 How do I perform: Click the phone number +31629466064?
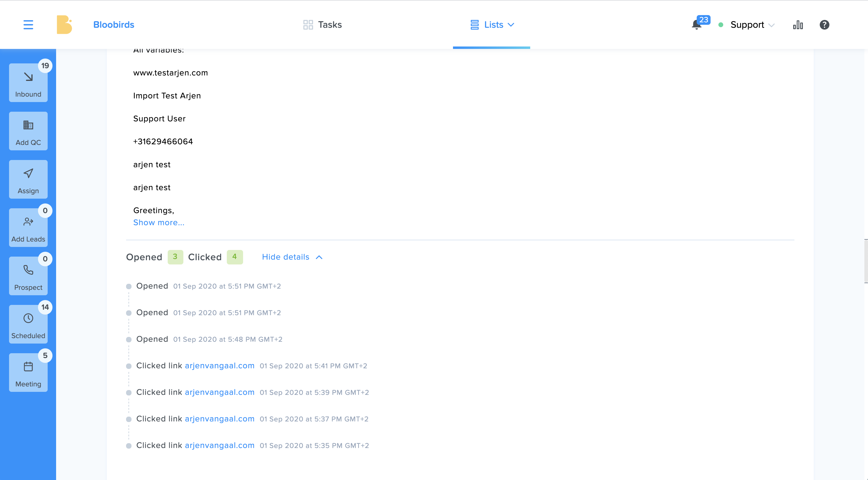point(163,141)
